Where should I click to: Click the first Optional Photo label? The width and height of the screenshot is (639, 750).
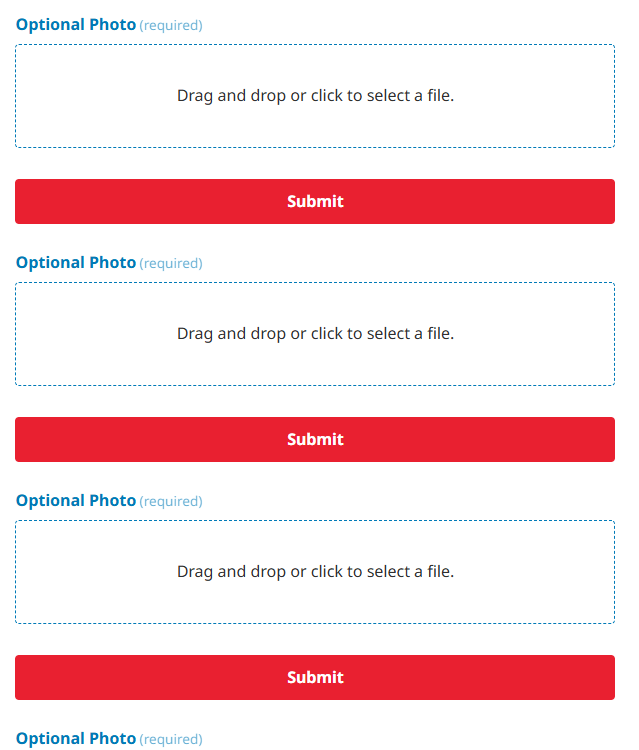(76, 24)
